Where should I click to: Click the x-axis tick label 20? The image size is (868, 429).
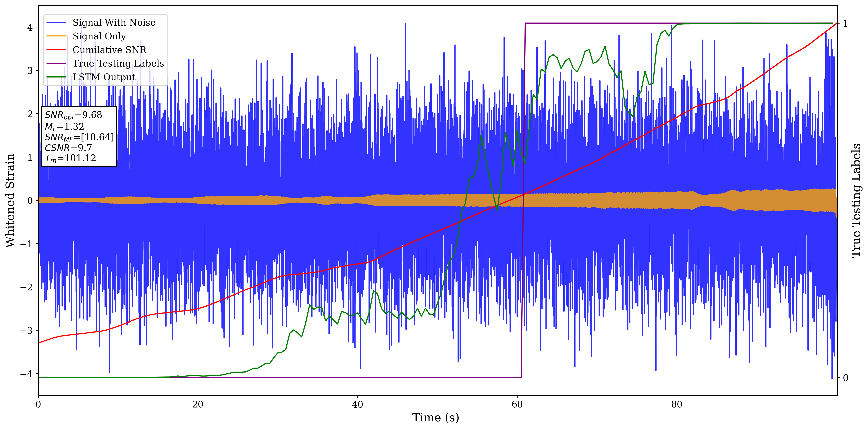click(x=198, y=404)
